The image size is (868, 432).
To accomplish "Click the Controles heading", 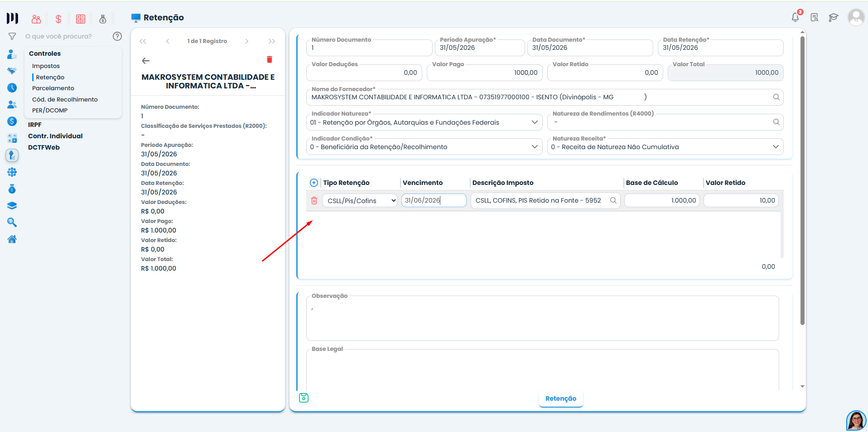I will (45, 53).
